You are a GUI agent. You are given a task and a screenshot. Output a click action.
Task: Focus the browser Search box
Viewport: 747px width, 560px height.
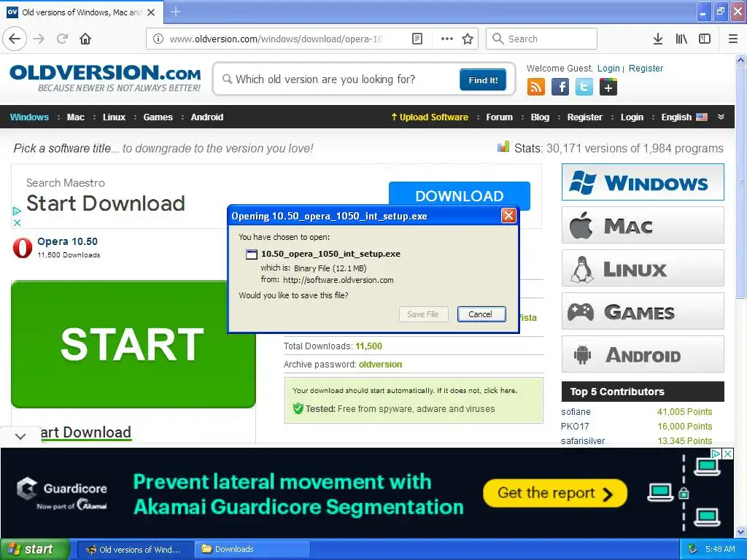pos(542,39)
